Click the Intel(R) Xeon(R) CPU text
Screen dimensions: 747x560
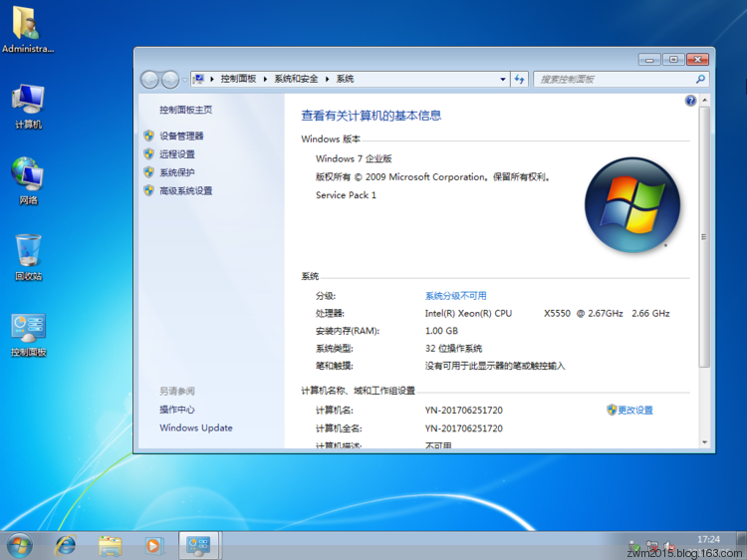coord(468,313)
